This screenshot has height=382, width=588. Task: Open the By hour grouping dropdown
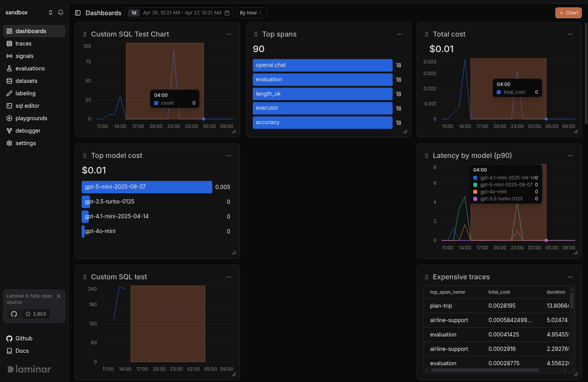[251, 13]
